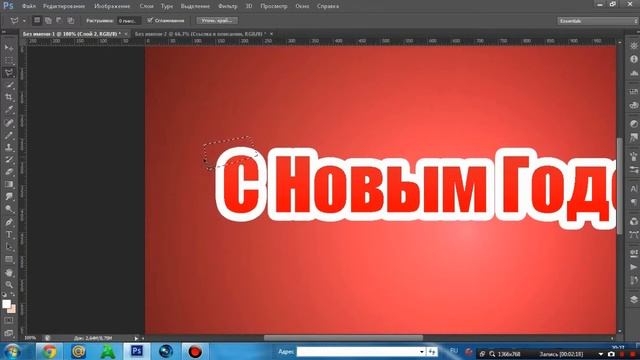
Task: Open the Справка menu
Action: (x=328, y=6)
